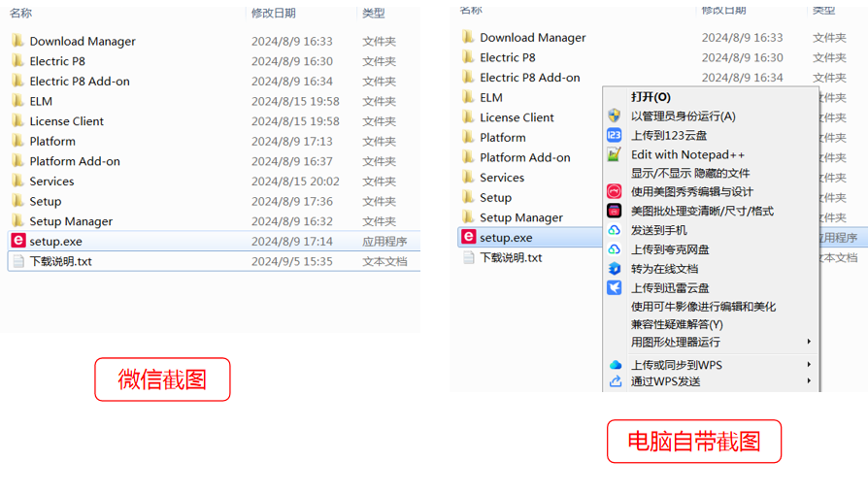Screen dimensions: 868x494
Task: Select 显示/不显示 隐藏的文件 menu entry
Action: [690, 173]
